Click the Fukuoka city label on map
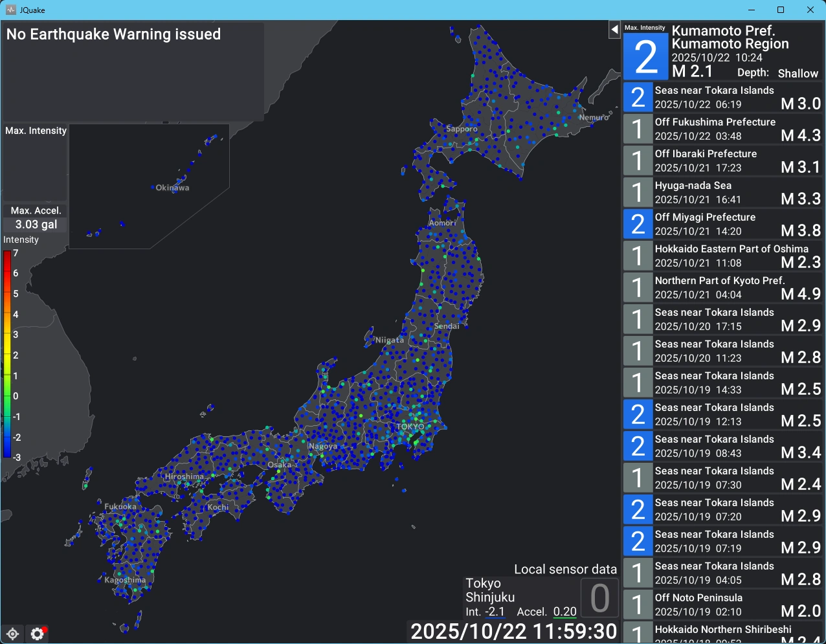The image size is (826, 644). 120,507
